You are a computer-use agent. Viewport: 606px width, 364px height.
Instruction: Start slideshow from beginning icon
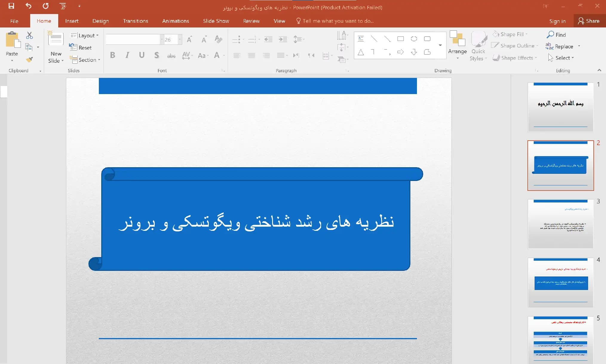(x=63, y=6)
